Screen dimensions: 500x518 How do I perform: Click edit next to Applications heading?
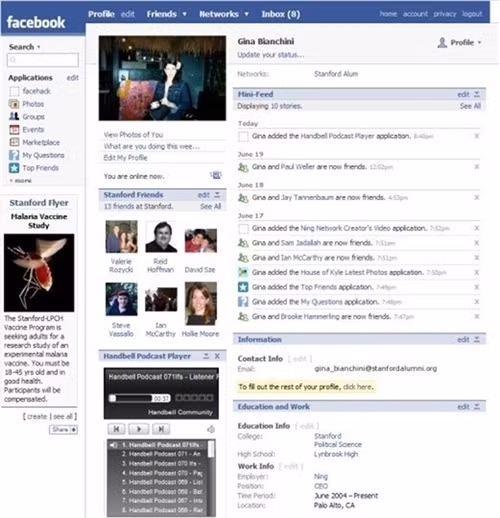(x=72, y=78)
